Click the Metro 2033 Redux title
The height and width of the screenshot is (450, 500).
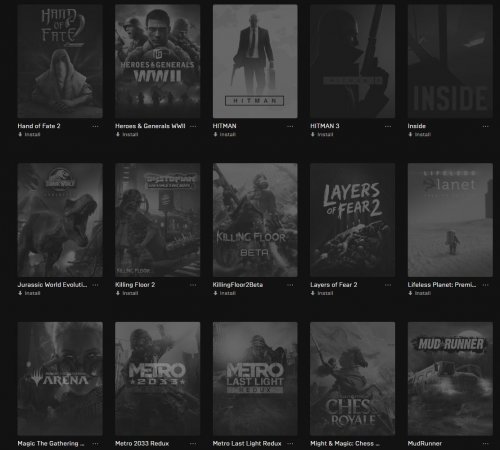[142, 443]
